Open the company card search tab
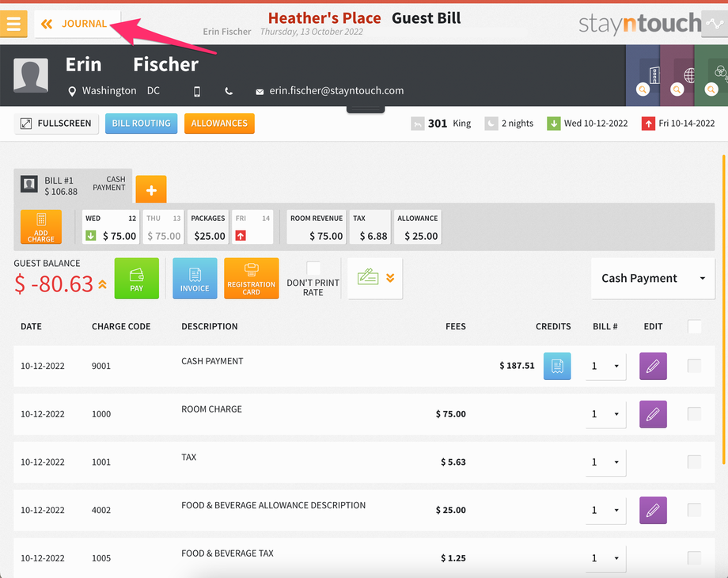The image size is (728, 578). (x=643, y=75)
